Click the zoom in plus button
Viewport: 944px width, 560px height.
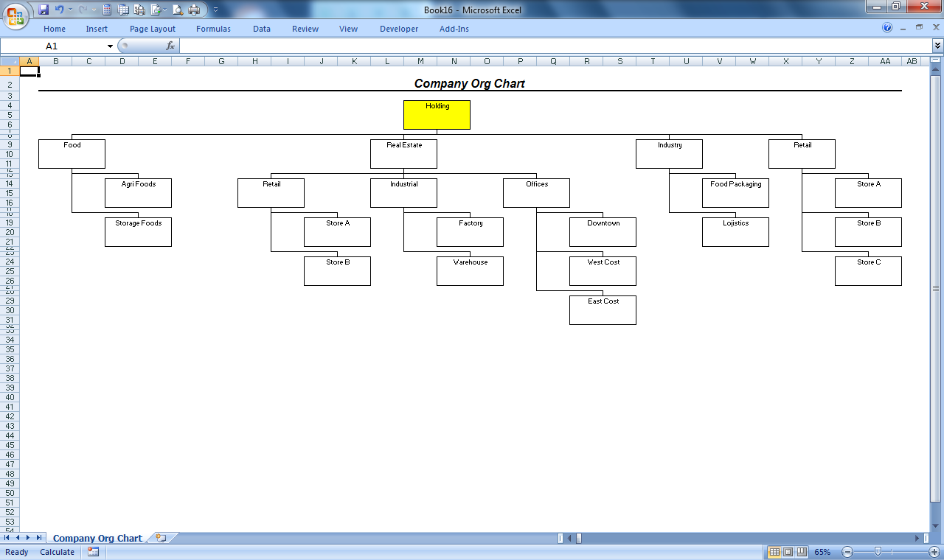click(934, 552)
